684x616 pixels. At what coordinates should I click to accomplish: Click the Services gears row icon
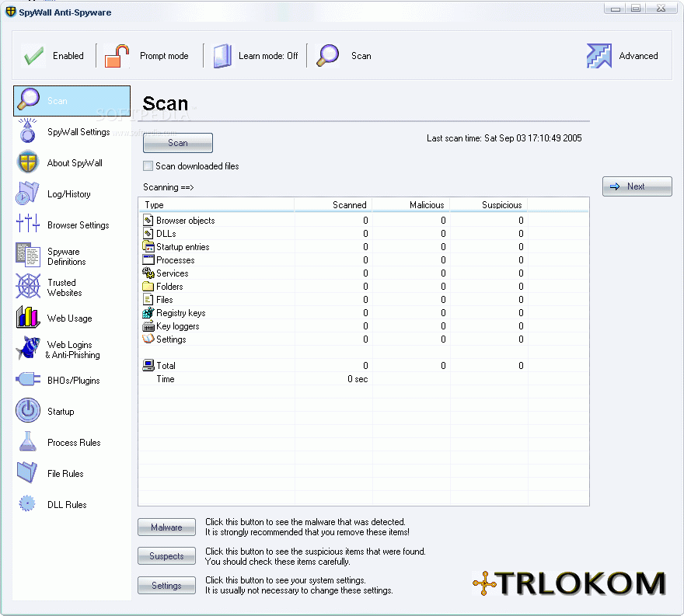pyautogui.click(x=148, y=273)
